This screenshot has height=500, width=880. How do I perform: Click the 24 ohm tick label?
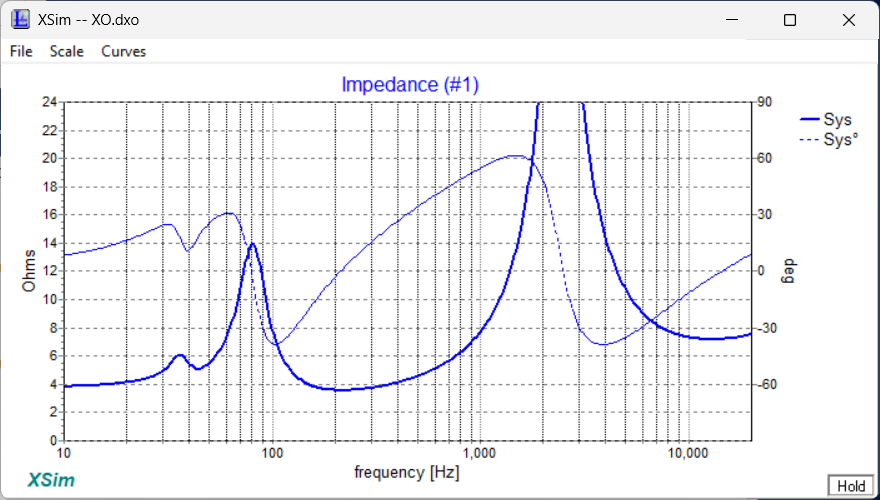[49, 102]
